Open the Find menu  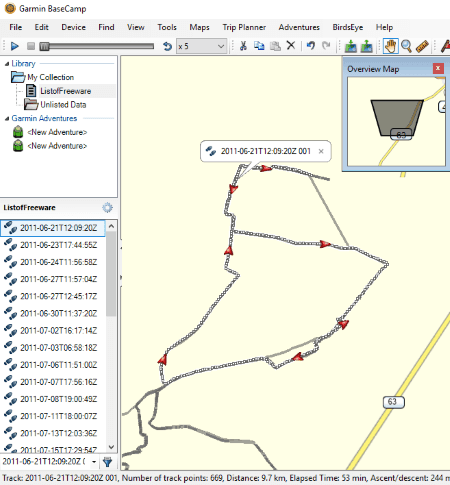[106, 27]
